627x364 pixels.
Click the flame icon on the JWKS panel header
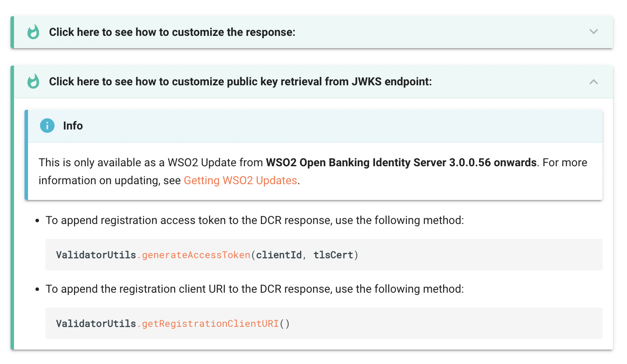33,81
